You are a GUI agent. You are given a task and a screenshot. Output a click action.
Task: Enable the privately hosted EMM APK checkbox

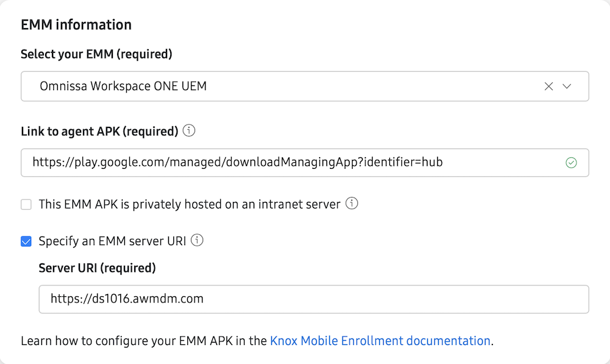point(26,205)
